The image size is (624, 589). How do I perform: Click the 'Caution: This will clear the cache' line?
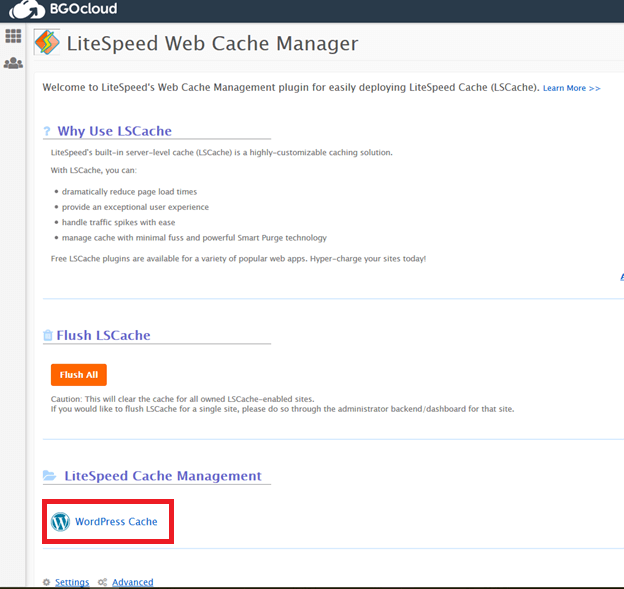(x=182, y=399)
